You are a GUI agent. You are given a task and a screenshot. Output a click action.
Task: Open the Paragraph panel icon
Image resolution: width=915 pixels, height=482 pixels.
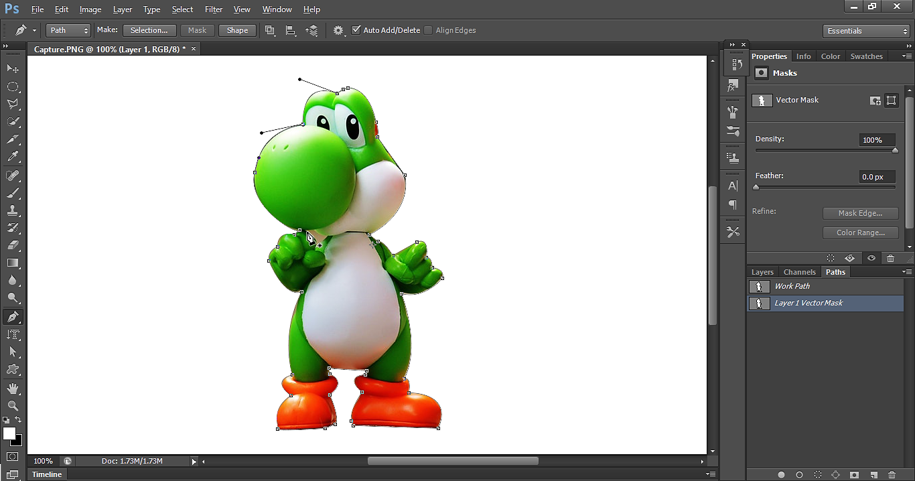[734, 204]
